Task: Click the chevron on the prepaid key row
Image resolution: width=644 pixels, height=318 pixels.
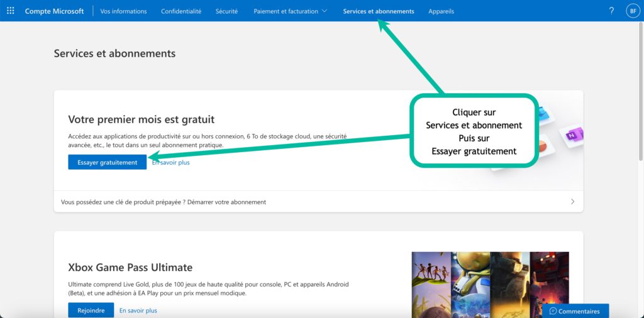Action: [572, 202]
